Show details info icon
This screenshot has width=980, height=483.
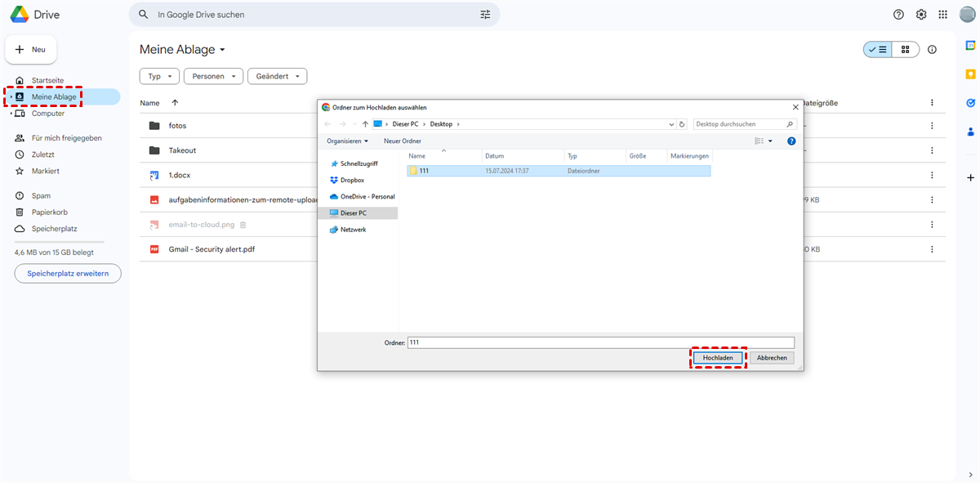[x=932, y=50]
